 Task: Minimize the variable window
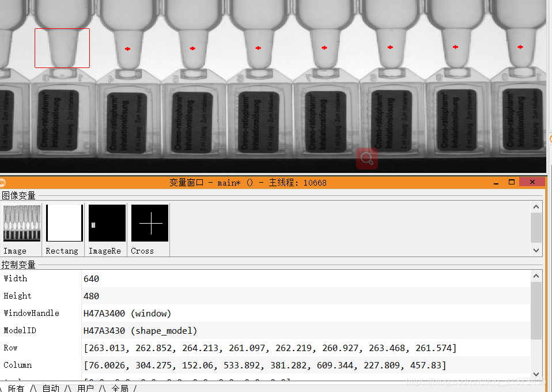(496, 182)
